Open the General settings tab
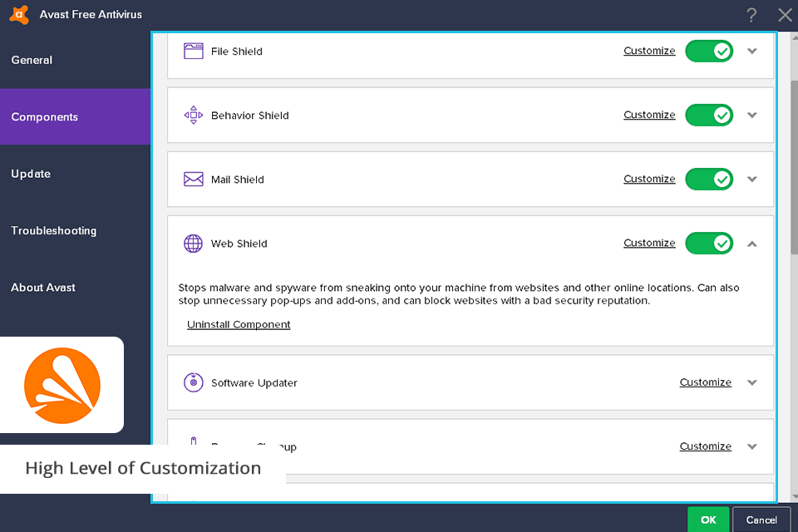Screen dimensions: 798x532 click(x=76, y=60)
